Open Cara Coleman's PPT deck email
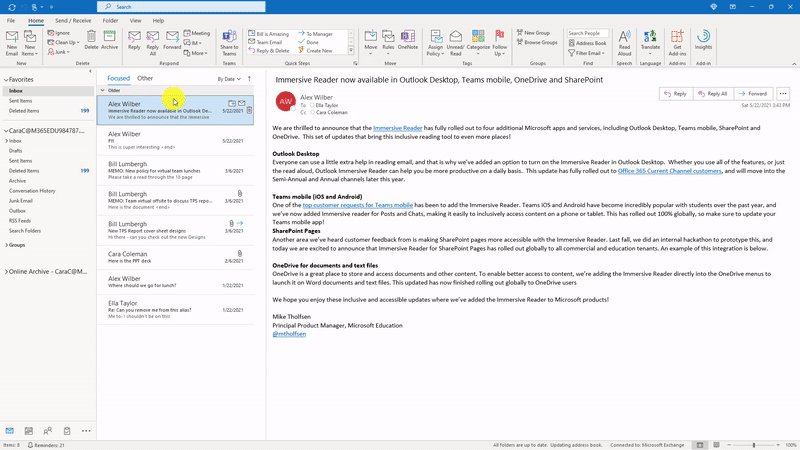Viewport: 800px width, 450px height. click(175, 257)
